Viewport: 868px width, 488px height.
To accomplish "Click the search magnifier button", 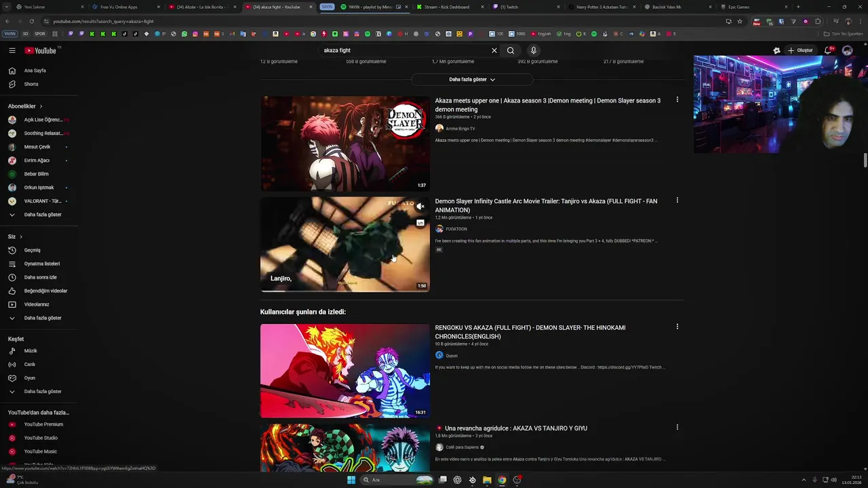I will [x=511, y=50].
